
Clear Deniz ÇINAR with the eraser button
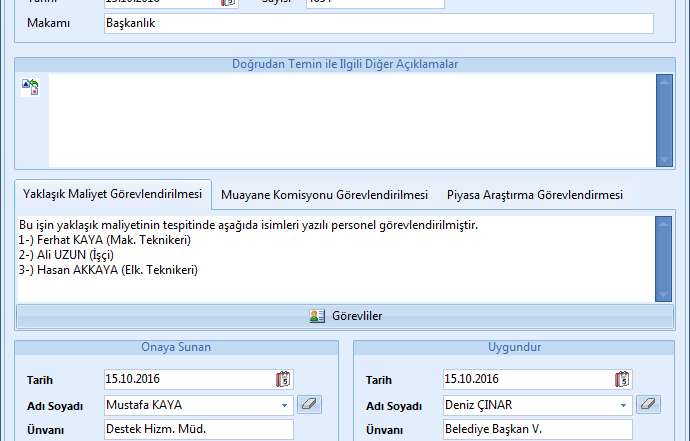click(x=650, y=405)
